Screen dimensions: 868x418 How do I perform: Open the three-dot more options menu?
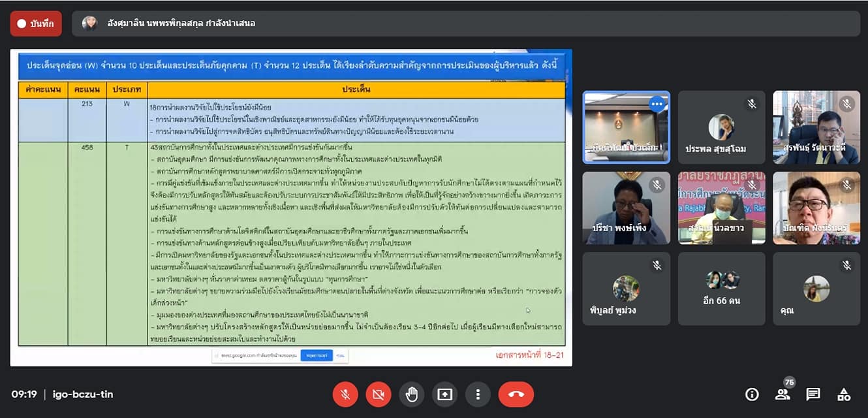pyautogui.click(x=478, y=394)
